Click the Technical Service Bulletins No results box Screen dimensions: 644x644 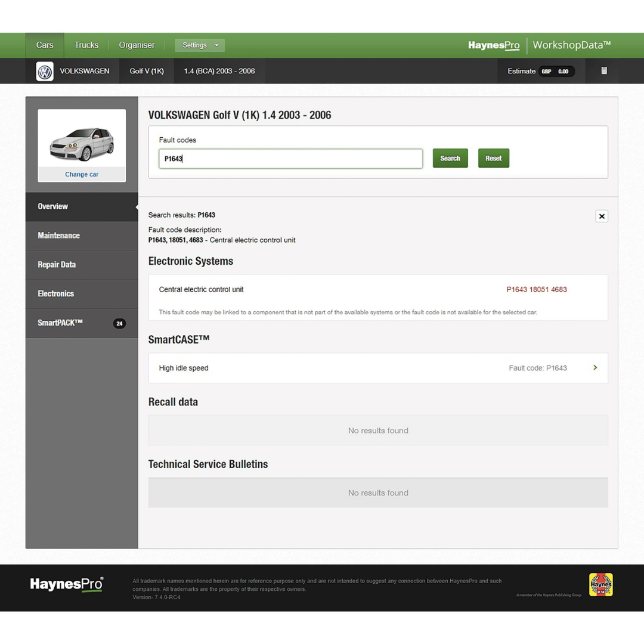point(378,493)
